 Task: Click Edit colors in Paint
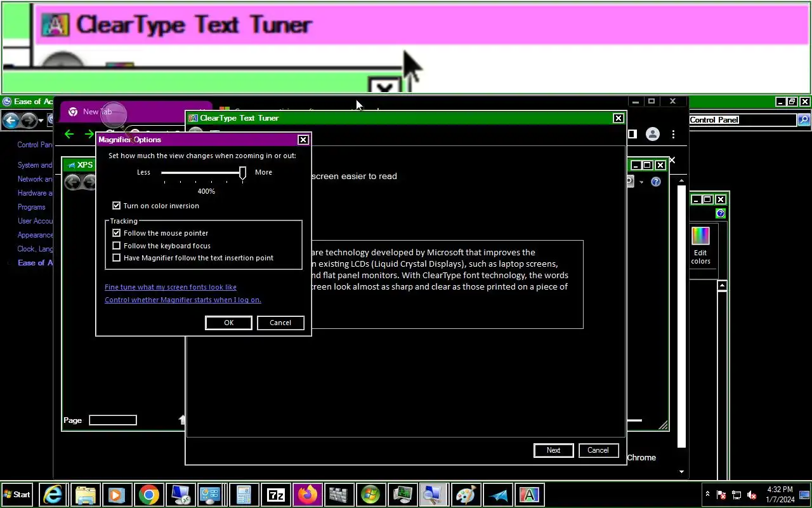(x=700, y=246)
